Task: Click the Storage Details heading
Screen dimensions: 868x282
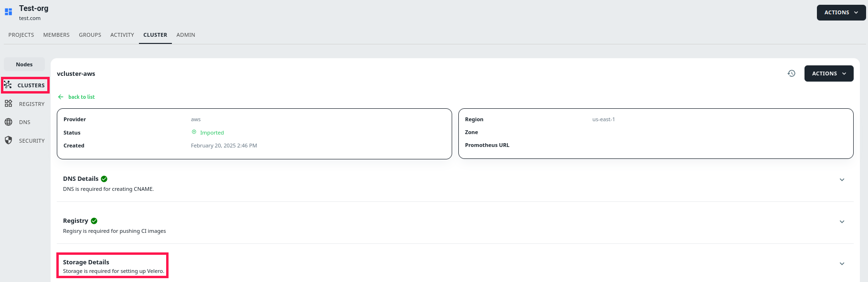Action: point(86,262)
